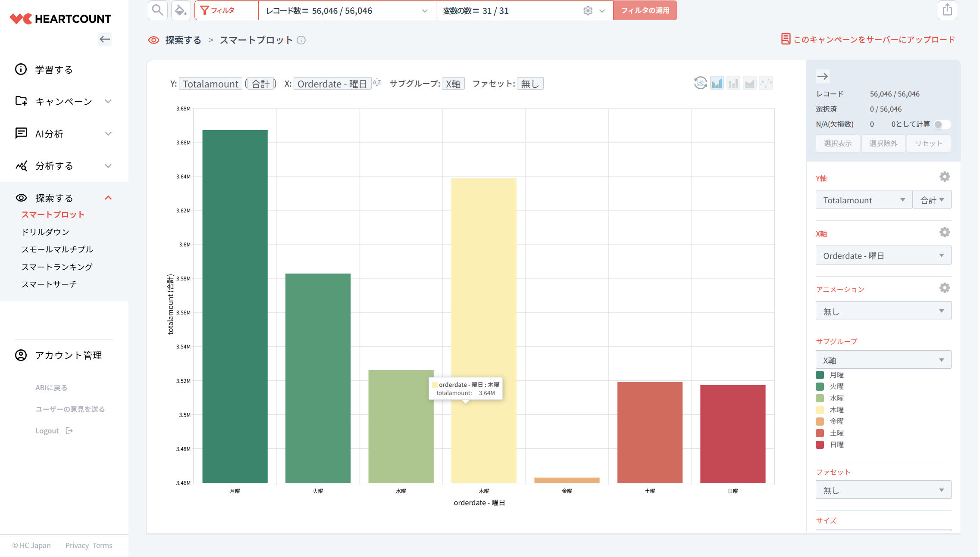Screen dimensions: 980x557
Task: Open アニメーション settings gear
Action: coord(945,288)
